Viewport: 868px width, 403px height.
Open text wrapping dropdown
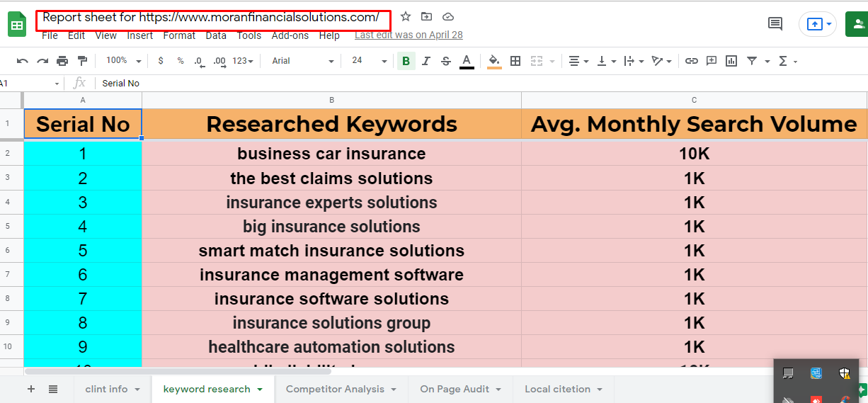point(634,61)
